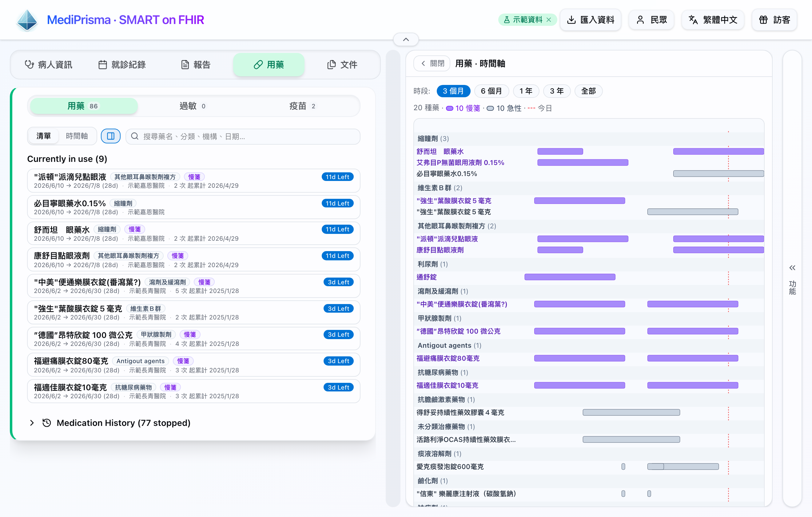Select the 全部 time range
Image resolution: width=812 pixels, height=517 pixels.
(x=588, y=91)
